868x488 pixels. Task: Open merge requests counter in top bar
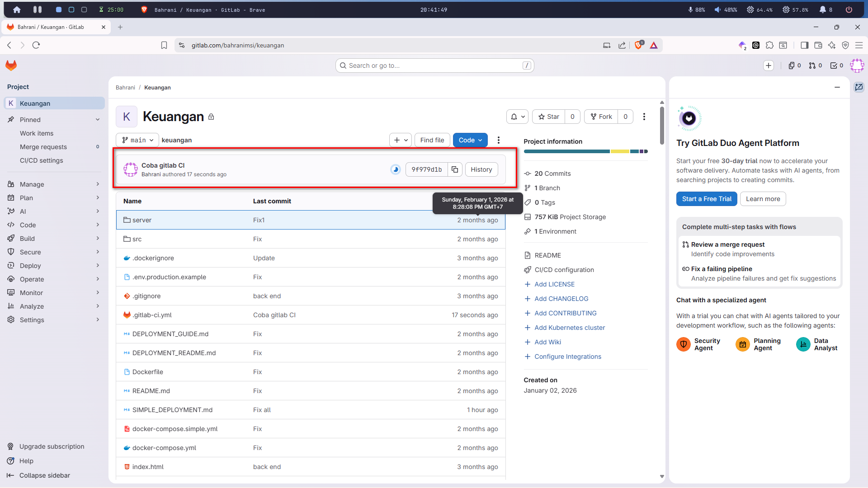[816, 66]
